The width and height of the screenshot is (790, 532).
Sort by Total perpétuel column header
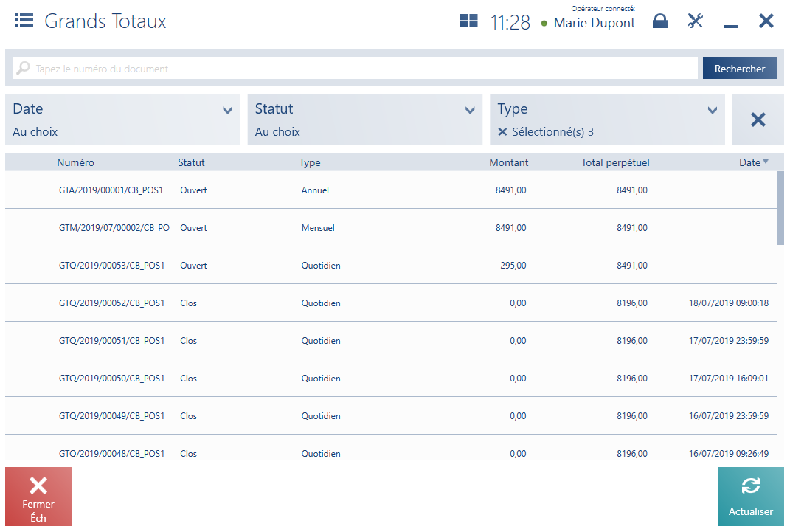click(614, 162)
